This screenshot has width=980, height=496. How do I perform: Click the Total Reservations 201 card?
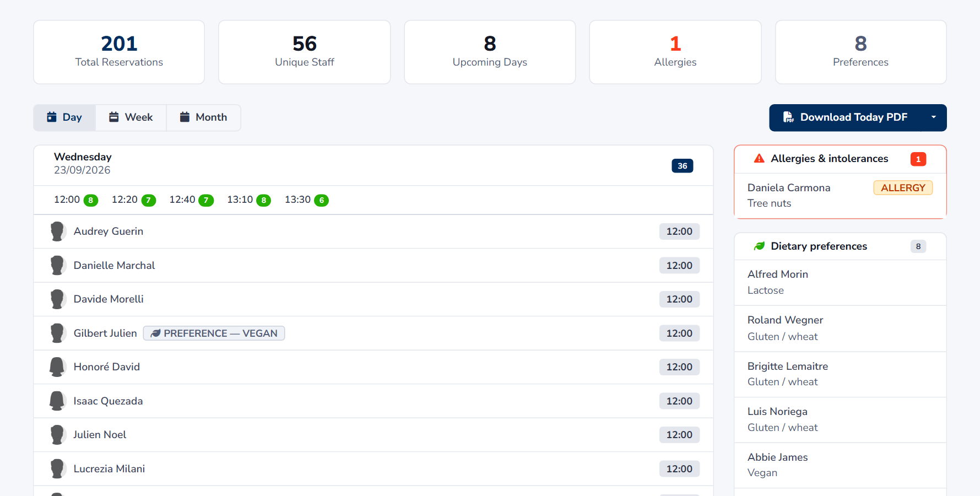pos(119,52)
